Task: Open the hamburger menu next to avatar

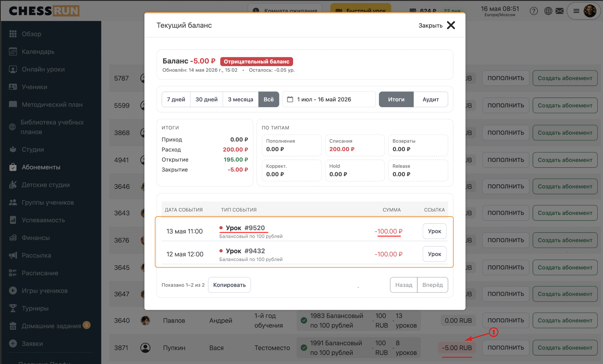Action: pos(576,11)
